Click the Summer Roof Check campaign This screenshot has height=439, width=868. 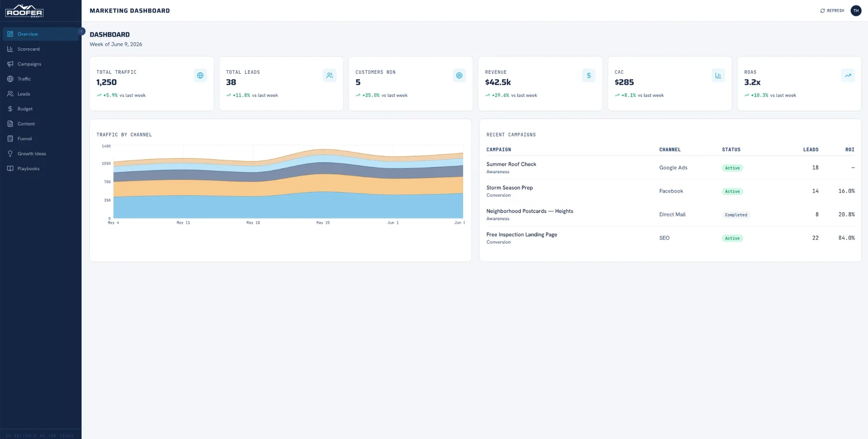click(511, 165)
